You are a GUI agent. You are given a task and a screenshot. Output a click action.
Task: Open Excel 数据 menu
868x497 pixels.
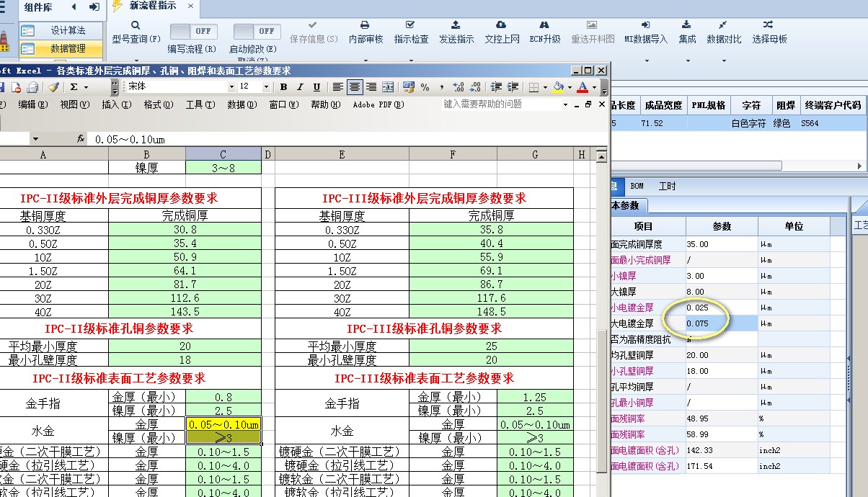pyautogui.click(x=242, y=105)
